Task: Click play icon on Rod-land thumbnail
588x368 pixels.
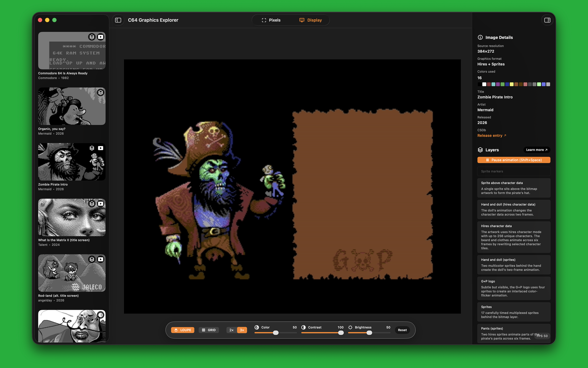Action: [101, 259]
